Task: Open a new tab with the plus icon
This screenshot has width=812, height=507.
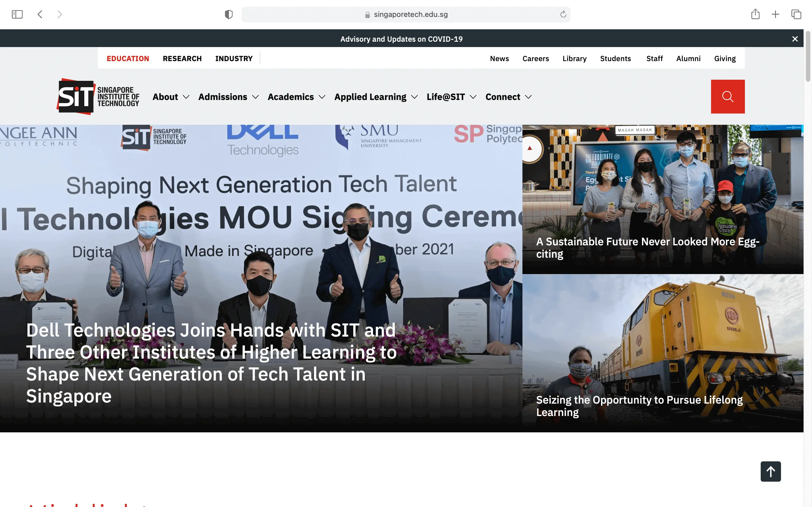Action: (x=775, y=14)
